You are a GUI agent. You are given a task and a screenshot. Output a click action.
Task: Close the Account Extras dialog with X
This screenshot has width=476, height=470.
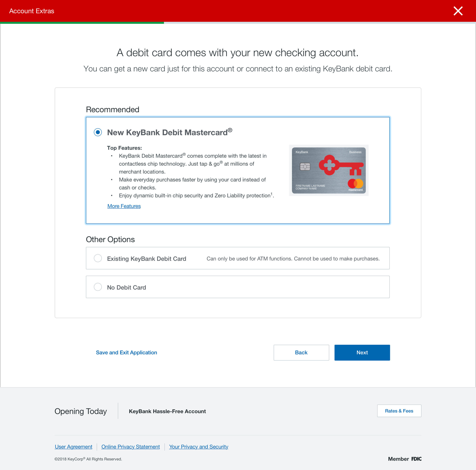458,11
